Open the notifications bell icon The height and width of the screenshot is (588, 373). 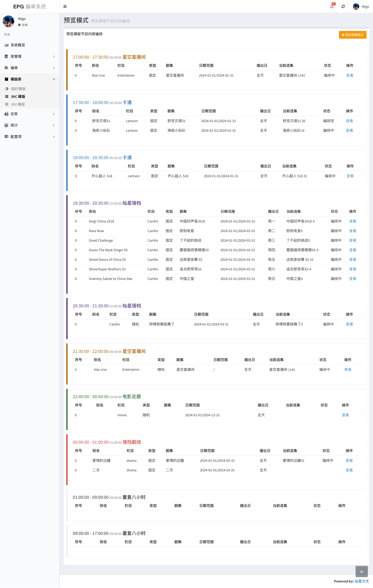pos(332,7)
